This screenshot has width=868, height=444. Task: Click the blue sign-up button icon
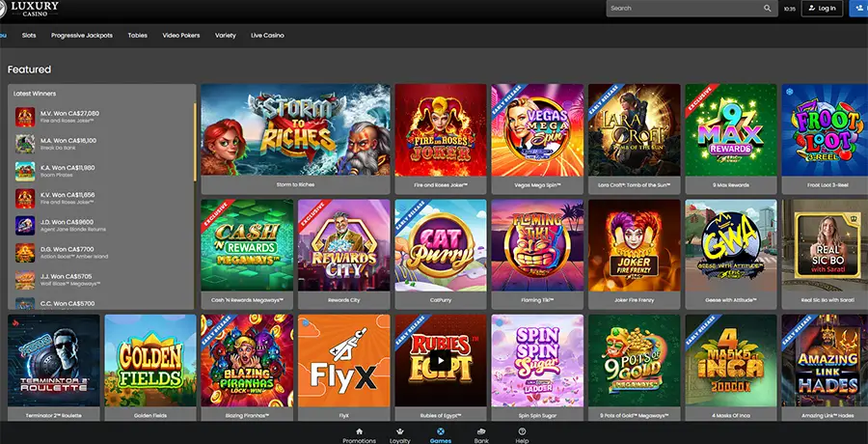tap(858, 9)
